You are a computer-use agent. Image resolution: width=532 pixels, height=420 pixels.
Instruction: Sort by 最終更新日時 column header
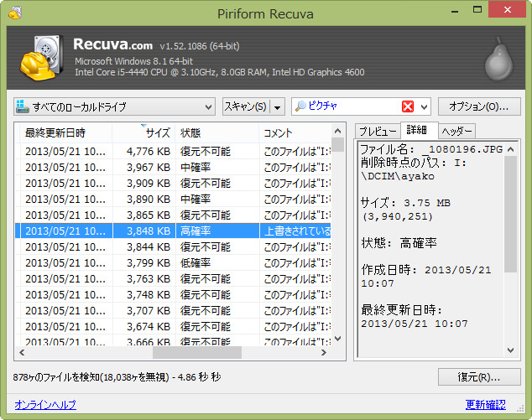[65, 133]
